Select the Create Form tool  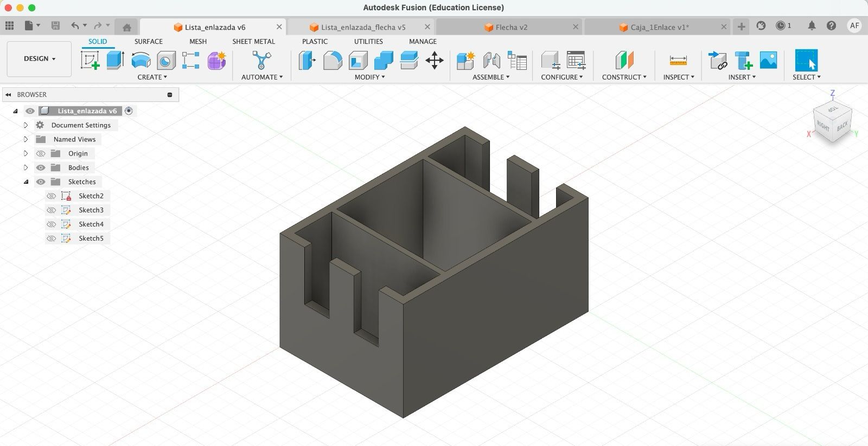click(216, 60)
